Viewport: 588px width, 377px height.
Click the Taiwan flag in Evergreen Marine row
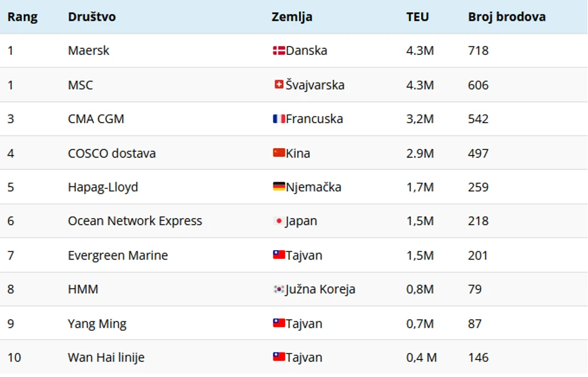point(279,255)
